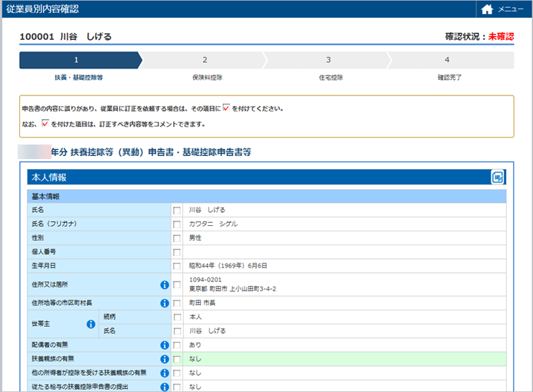Check the 生年月日 checkbox
This screenshot has width=533, height=392.
tap(177, 266)
